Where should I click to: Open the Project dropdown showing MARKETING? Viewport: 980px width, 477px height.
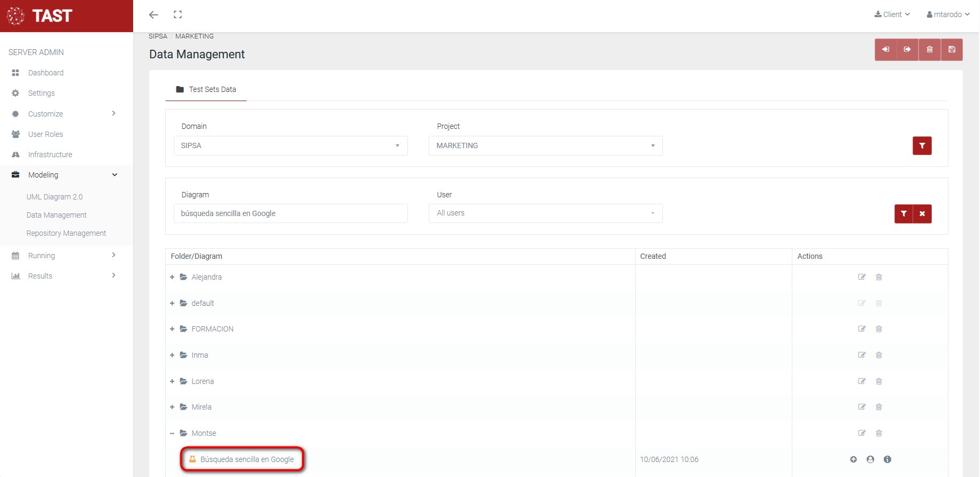(x=545, y=145)
